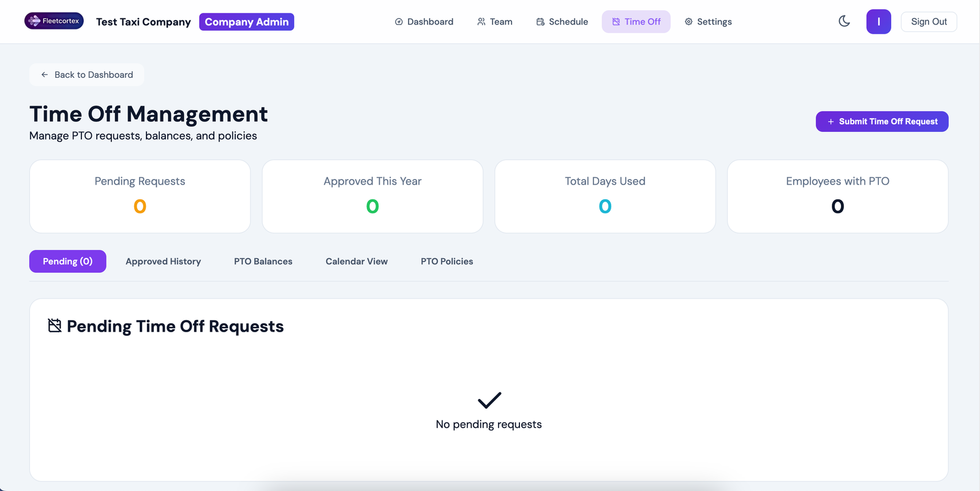Click the back arrow icon
The image size is (980, 491).
point(44,75)
